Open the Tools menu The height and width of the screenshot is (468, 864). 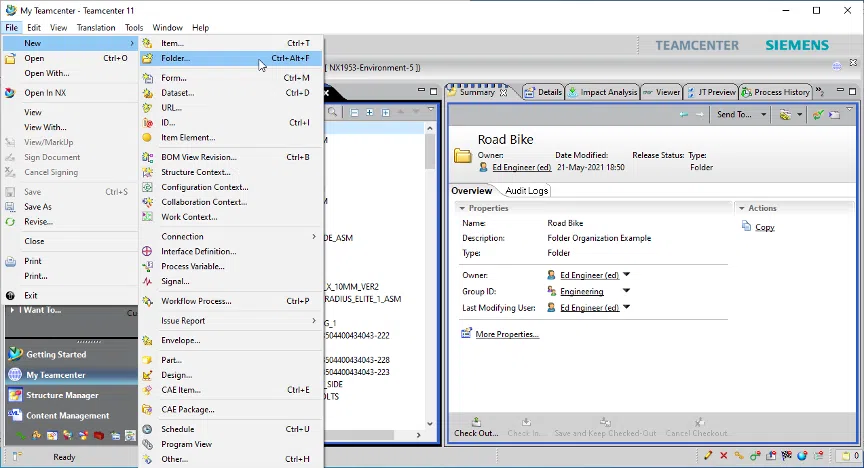point(133,28)
